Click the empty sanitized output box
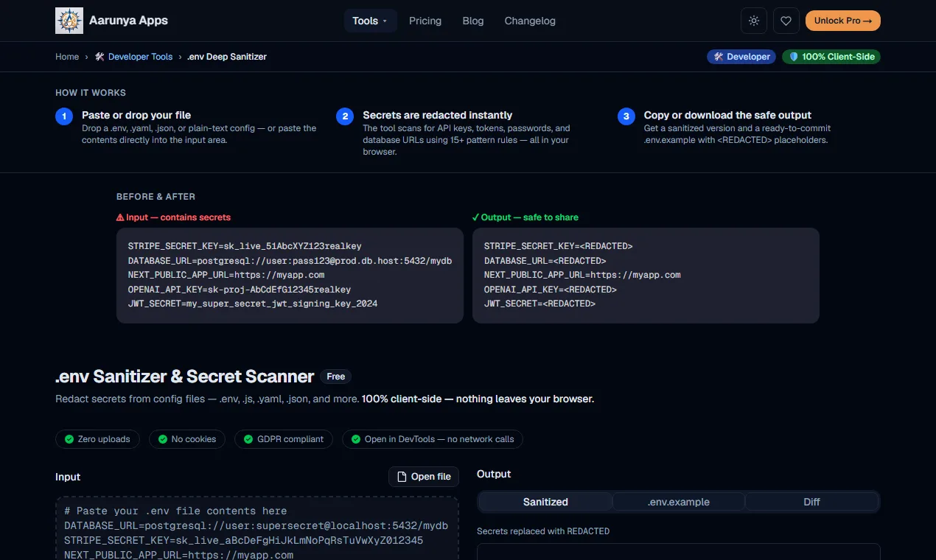This screenshot has width=936, height=560. point(679,552)
